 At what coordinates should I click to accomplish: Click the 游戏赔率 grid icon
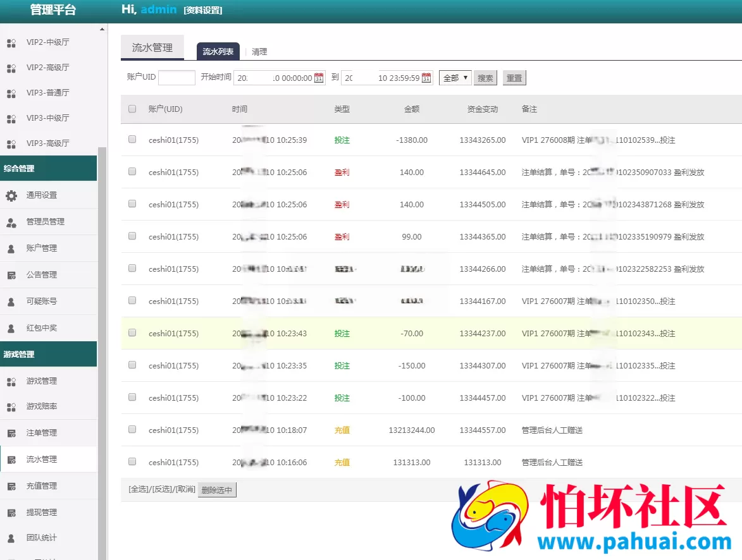(11, 407)
